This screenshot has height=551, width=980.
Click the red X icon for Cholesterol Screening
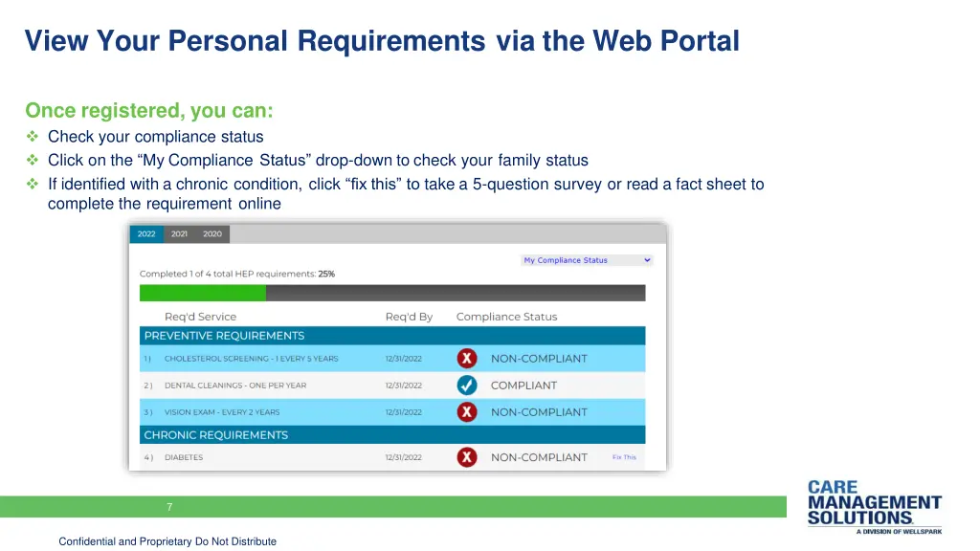coord(467,359)
